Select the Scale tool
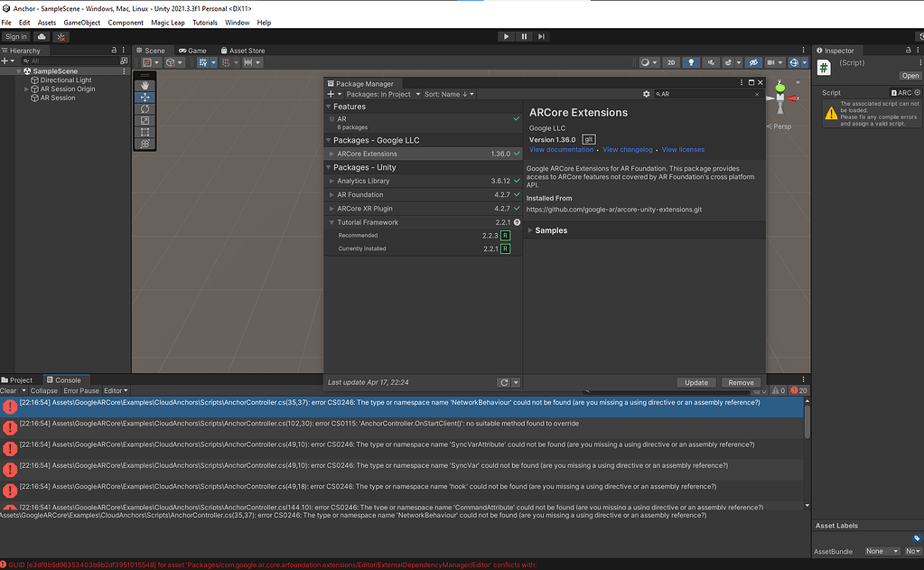Viewport: 924px width, 570px height. pos(143,120)
